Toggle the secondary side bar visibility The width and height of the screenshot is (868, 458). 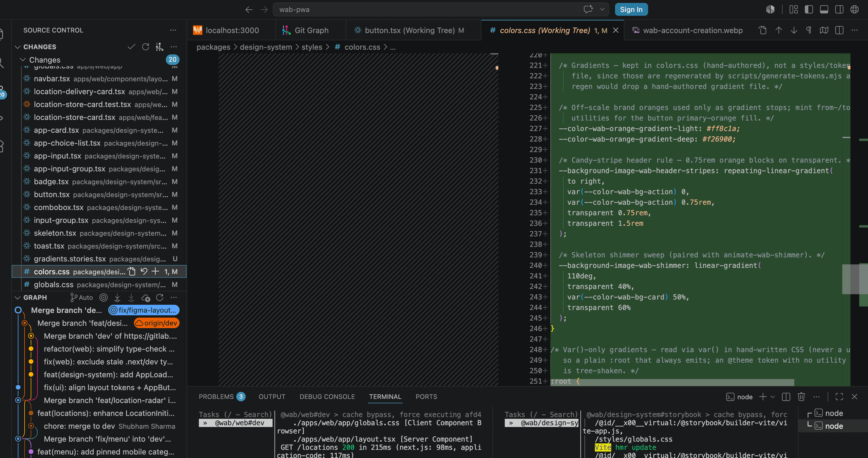[x=839, y=9]
